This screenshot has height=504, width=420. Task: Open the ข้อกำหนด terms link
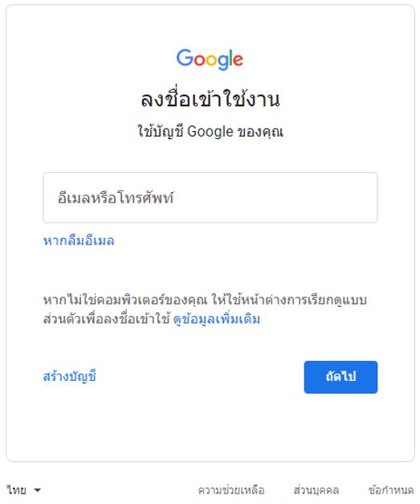tap(391, 490)
